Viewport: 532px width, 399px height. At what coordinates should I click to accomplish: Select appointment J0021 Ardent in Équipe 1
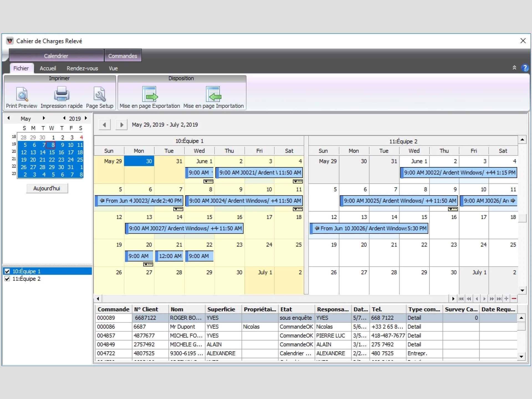point(259,173)
